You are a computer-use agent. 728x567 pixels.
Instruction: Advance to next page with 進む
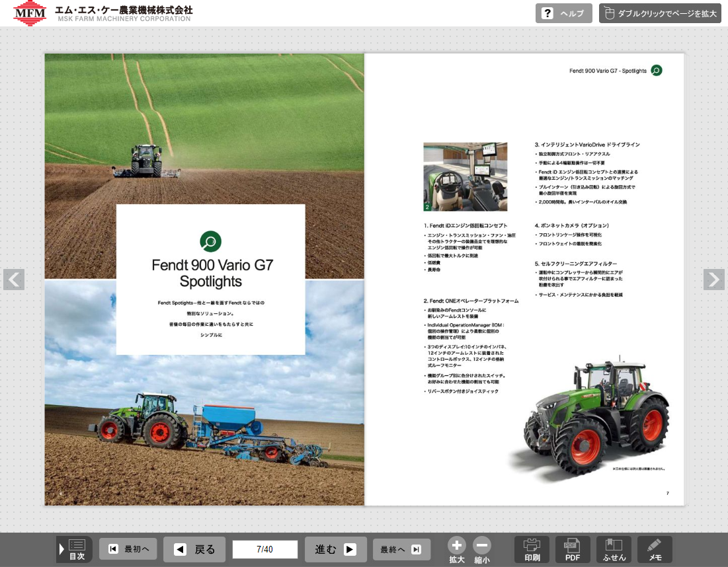pyautogui.click(x=335, y=549)
